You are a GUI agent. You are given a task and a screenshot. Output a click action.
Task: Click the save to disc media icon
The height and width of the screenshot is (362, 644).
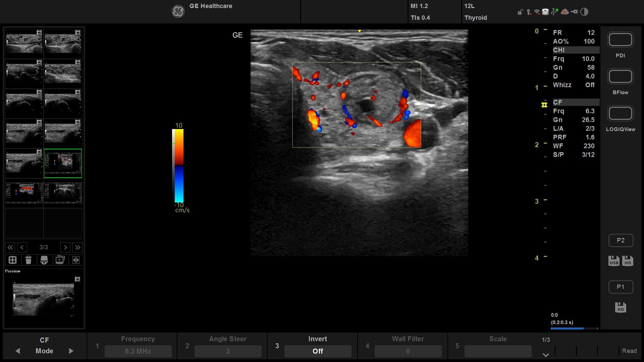coord(44,260)
